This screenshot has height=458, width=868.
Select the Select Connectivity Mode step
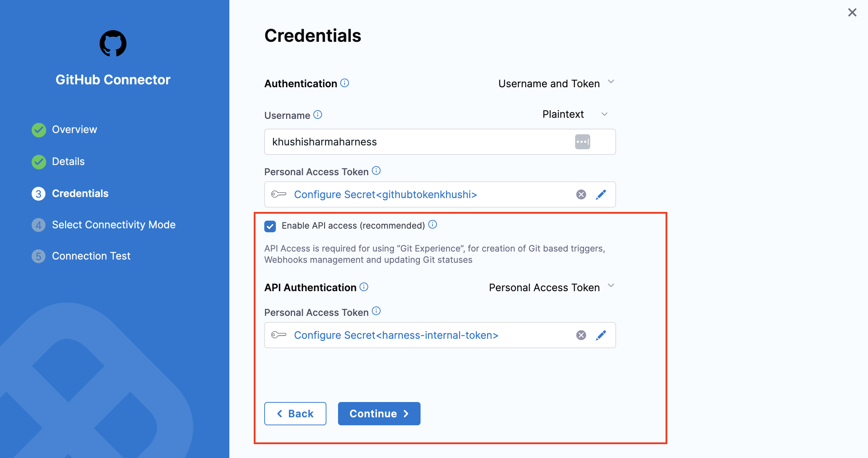pos(113,225)
